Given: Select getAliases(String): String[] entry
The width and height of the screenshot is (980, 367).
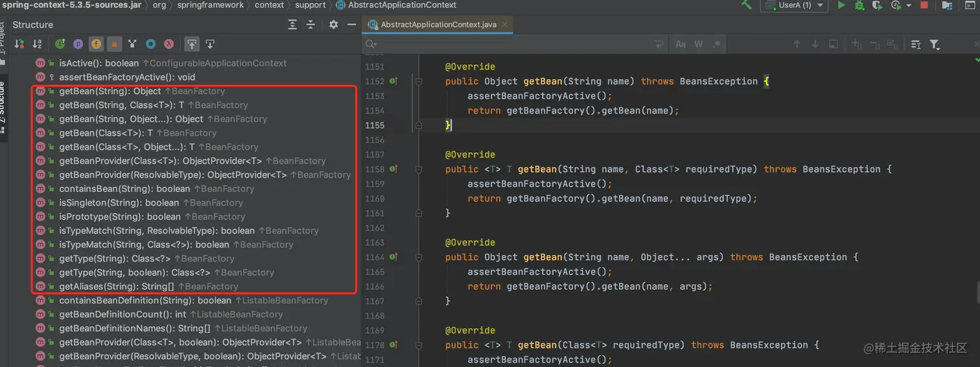Looking at the screenshot, I should point(117,286).
